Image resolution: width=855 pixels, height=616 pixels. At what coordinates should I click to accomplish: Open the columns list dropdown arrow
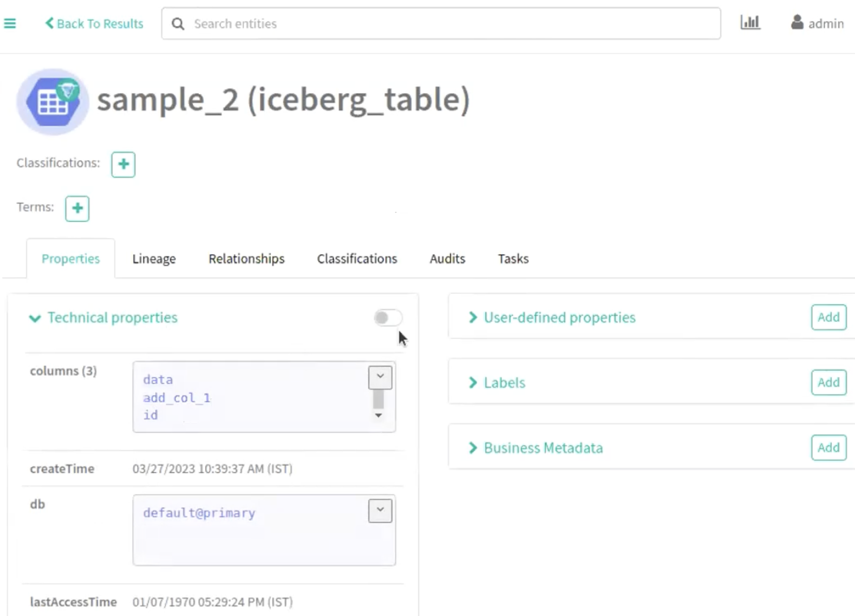[x=380, y=377]
